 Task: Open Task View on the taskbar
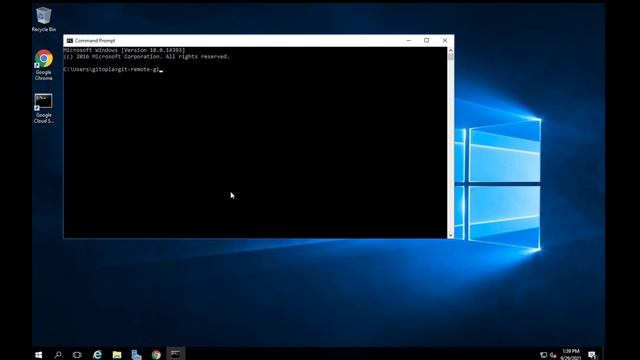click(77, 354)
